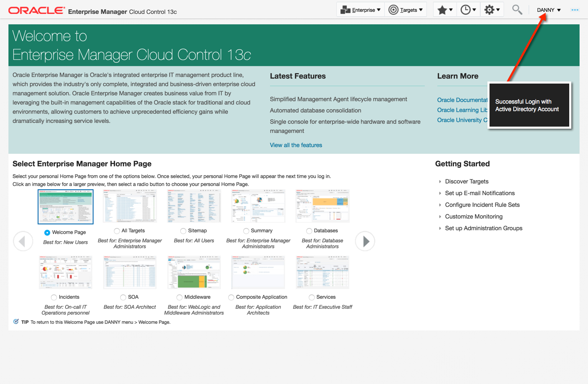
Task: Select the Services radio button
Action: 312,298
